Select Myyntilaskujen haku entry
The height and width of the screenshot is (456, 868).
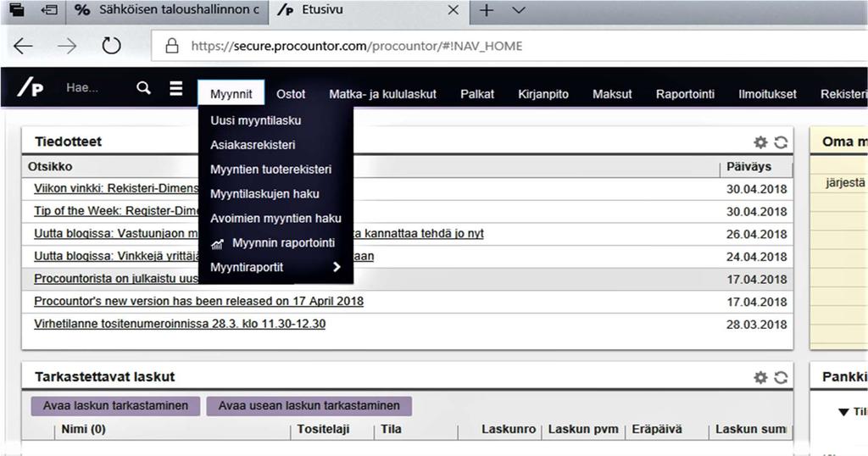tap(275, 194)
